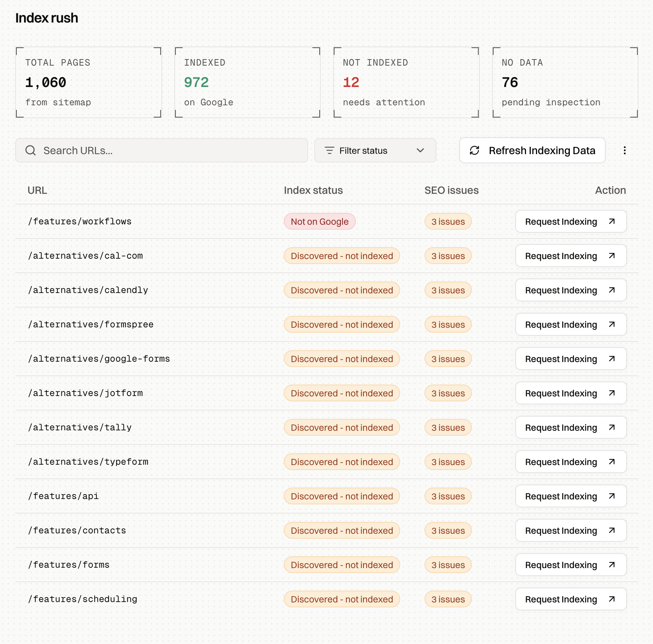
Task: Click arrow icon for /alternatives/tally row
Action: click(x=612, y=427)
